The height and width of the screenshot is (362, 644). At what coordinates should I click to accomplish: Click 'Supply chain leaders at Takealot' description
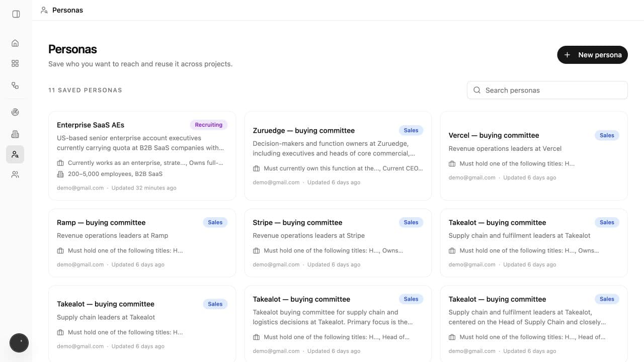106,317
